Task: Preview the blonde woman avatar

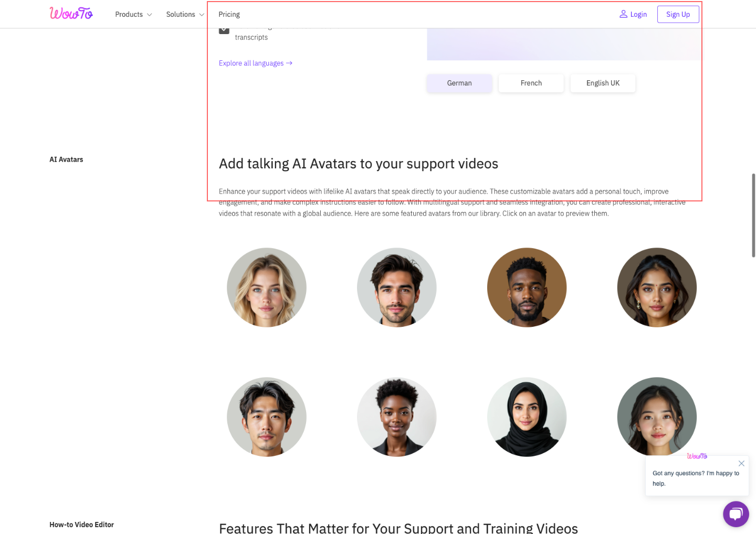Action: pyautogui.click(x=267, y=287)
